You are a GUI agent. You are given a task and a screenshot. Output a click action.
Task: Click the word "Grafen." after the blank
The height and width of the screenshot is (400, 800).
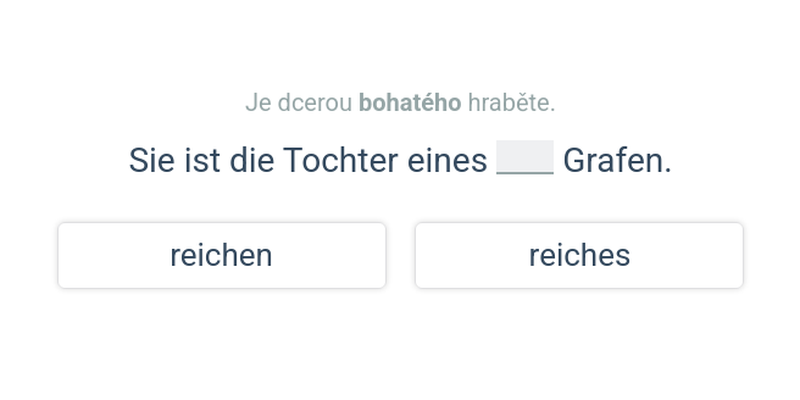pos(617,160)
